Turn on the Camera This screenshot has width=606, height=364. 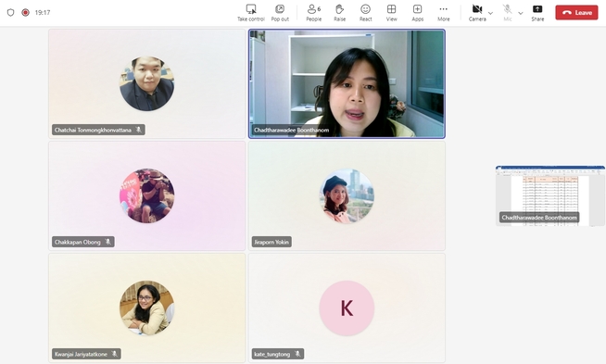pos(477,12)
